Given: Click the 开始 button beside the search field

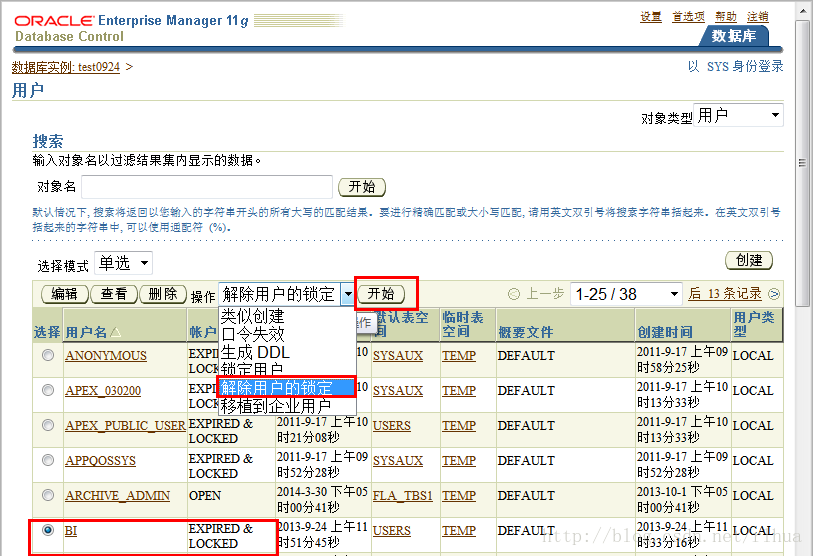Looking at the screenshot, I should click(x=362, y=187).
